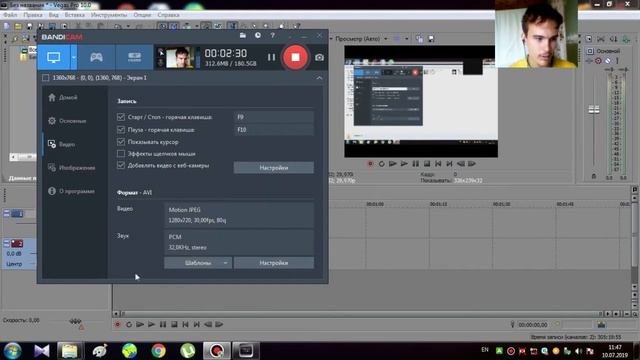Take a screenshot with the camera icon
640x360 pixels.
[x=319, y=57]
